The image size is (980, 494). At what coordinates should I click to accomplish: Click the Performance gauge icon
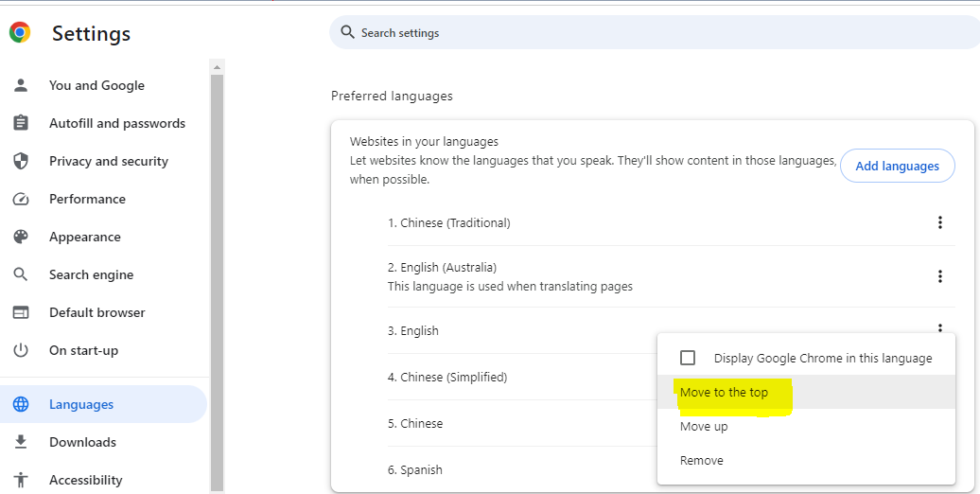pos(21,199)
